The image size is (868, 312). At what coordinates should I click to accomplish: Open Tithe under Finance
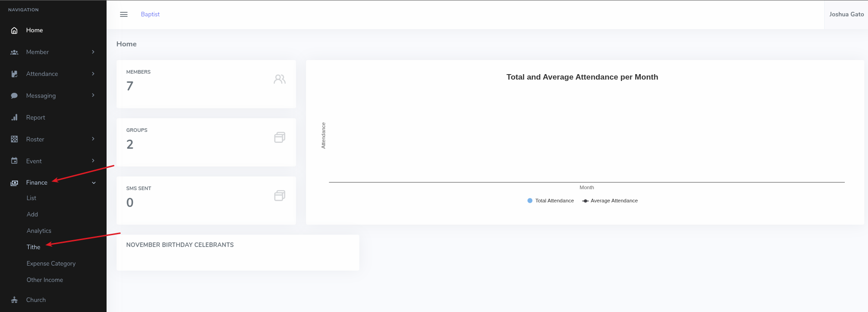pyautogui.click(x=33, y=247)
